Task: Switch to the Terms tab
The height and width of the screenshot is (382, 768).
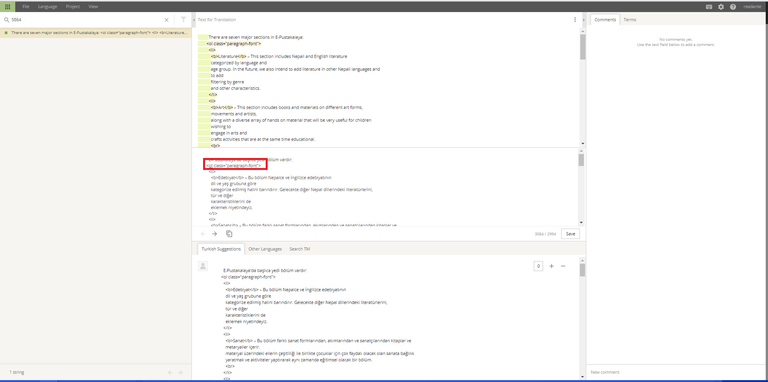Action: pyautogui.click(x=630, y=20)
